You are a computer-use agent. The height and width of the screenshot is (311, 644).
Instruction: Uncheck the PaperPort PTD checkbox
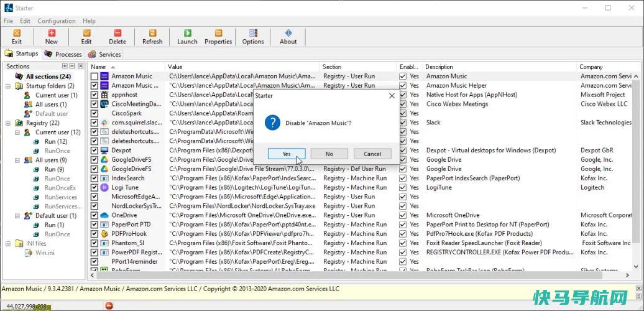click(94, 225)
